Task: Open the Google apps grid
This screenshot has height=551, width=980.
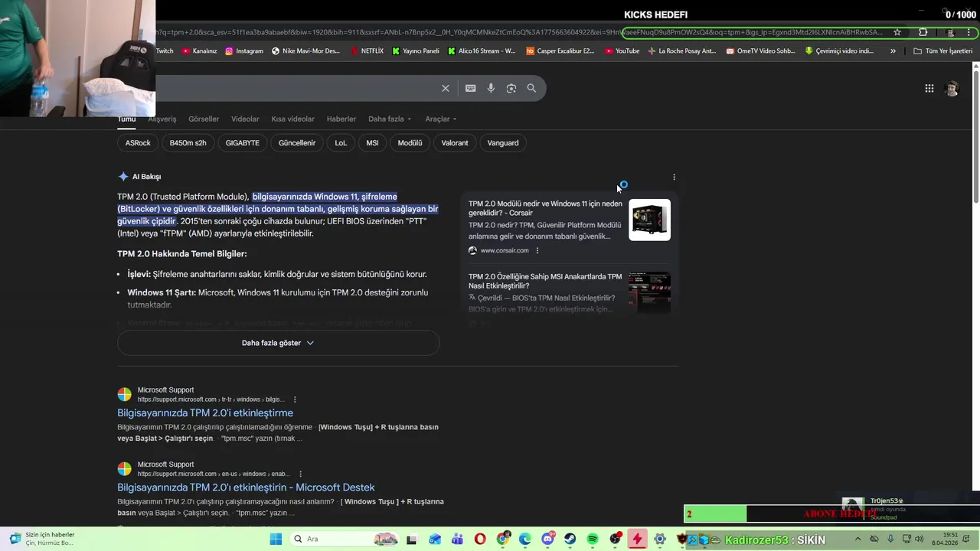Action: pyautogui.click(x=929, y=89)
